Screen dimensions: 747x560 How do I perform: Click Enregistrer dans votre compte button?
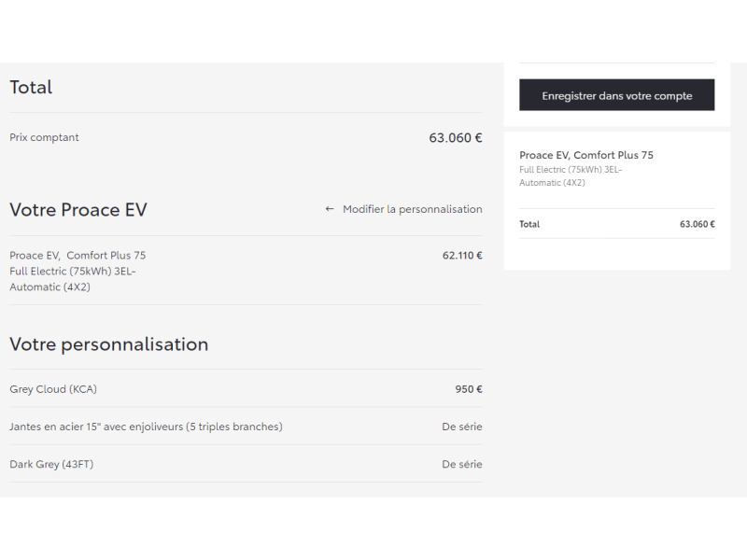click(x=616, y=95)
